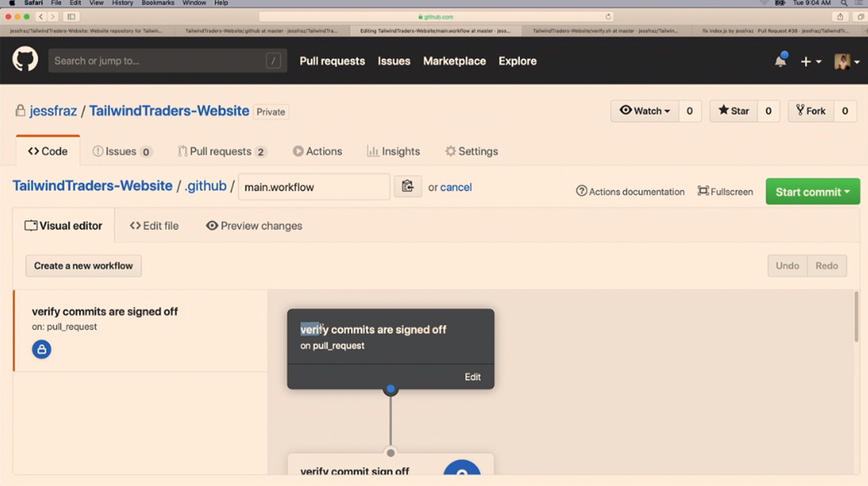
Task: Click the .github breadcrumb link
Action: point(205,186)
